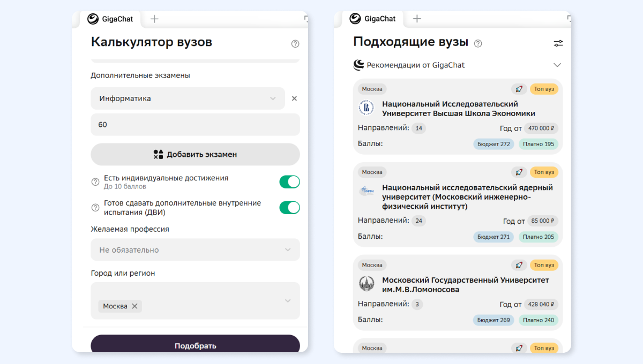Click Направлений count 14
The image size is (643, 364).
tap(419, 128)
